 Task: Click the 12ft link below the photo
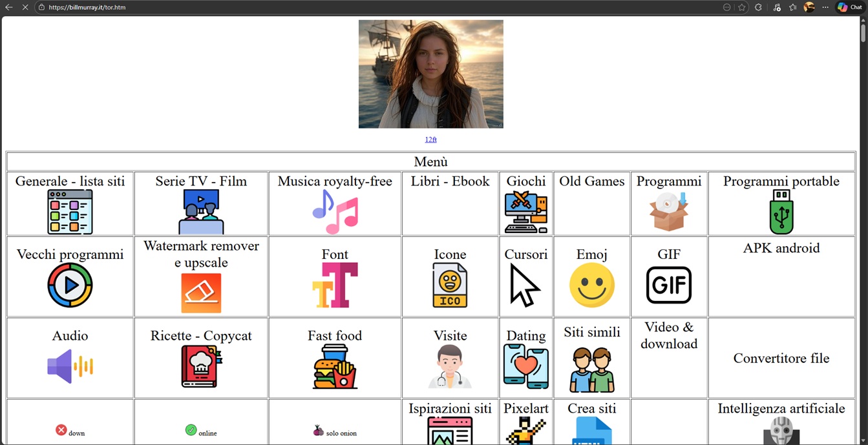click(x=430, y=140)
